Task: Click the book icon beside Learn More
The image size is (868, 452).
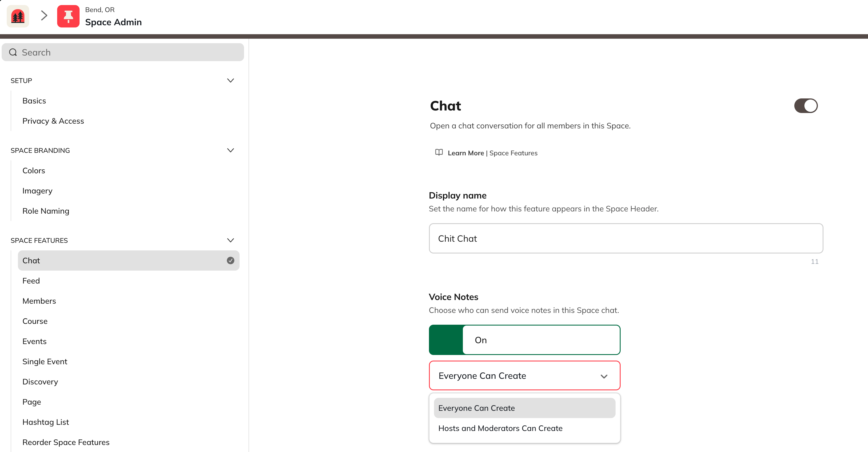Action: coord(439,153)
